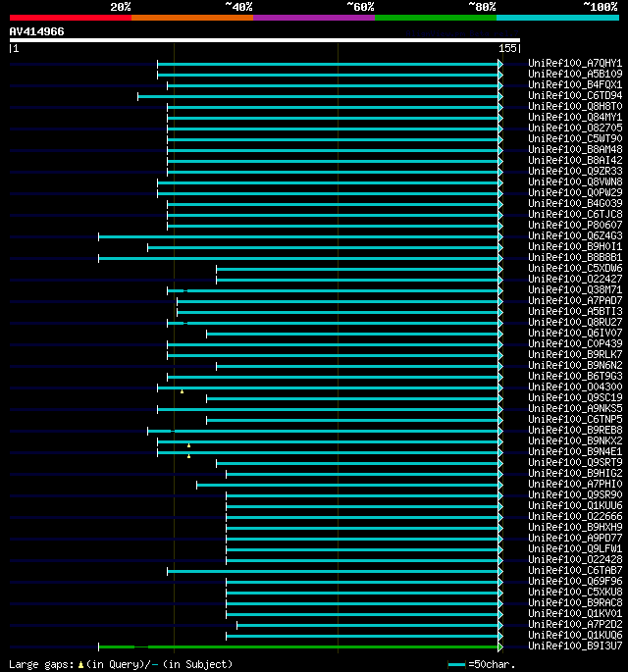Open hit UniRef100_Q84MY1
Image resolution: width=628 pixels, height=672 pixels.
[x=575, y=117]
